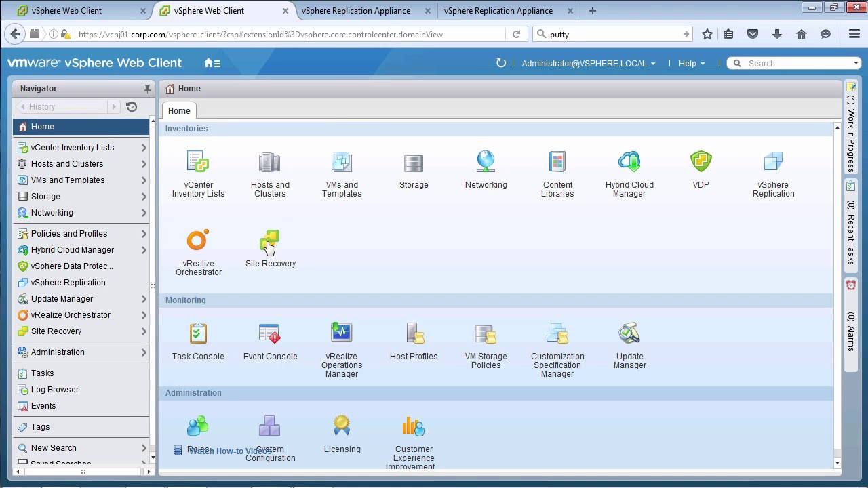
Task: Open Hosts and Clusters icon in Inventories
Action: pos(270,162)
